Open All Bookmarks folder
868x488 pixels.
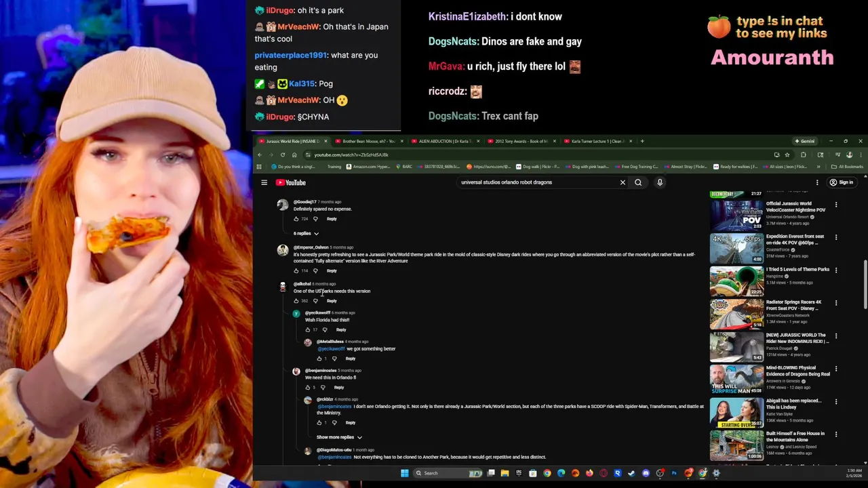coord(848,167)
